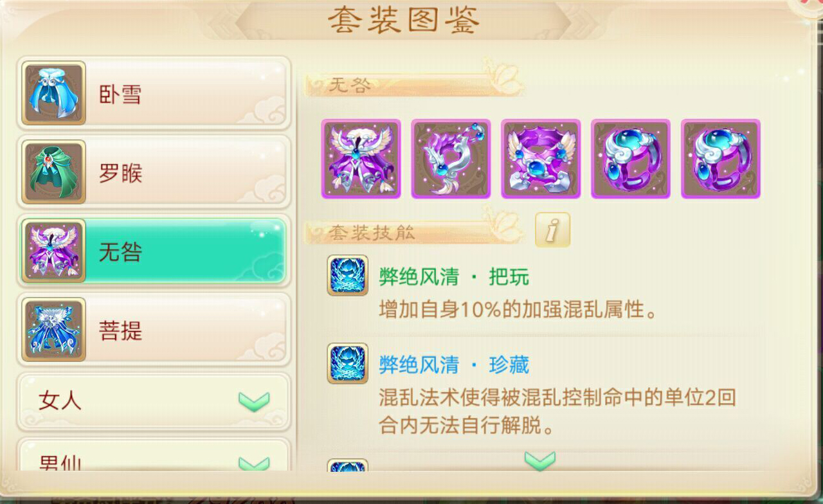
Task: Click the 弊绝风清·珍藏 skill icon
Action: click(x=348, y=363)
